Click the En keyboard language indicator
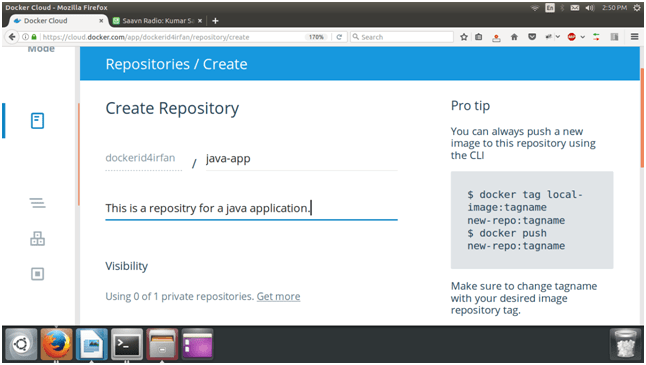Viewport: 646px width, 365px height. [x=550, y=8]
